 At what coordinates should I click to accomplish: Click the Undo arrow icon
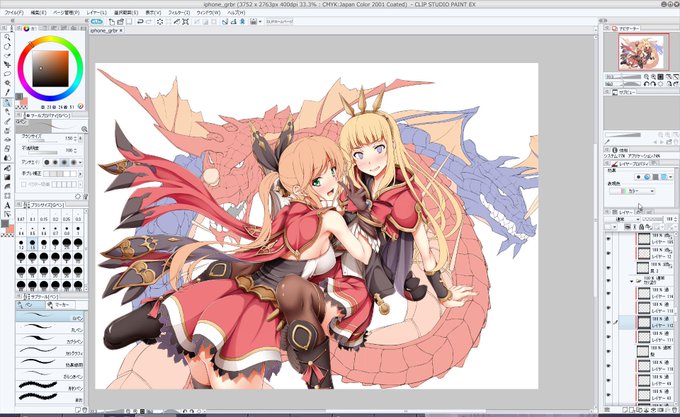coord(140,21)
